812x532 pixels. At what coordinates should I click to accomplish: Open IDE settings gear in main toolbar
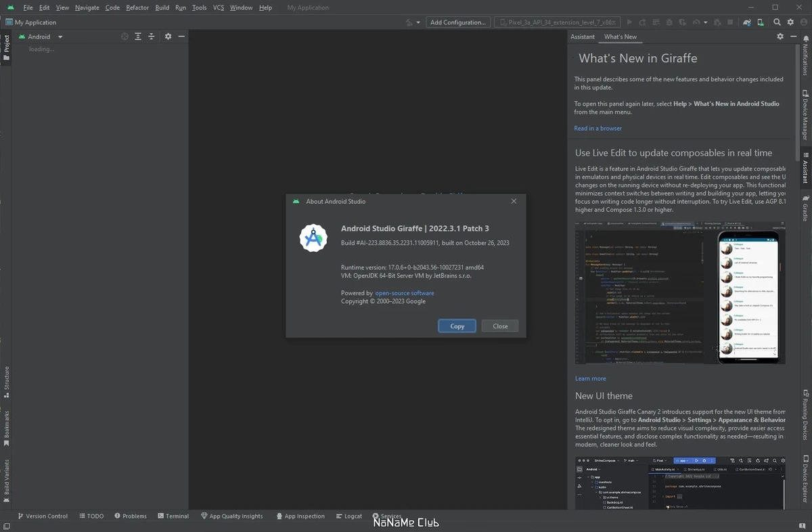click(x=790, y=22)
